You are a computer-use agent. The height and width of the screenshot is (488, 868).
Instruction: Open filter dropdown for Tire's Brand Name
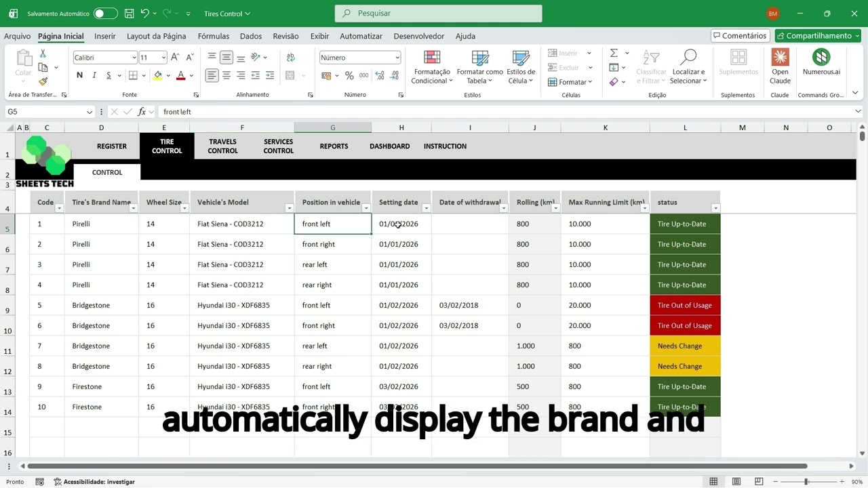134,208
